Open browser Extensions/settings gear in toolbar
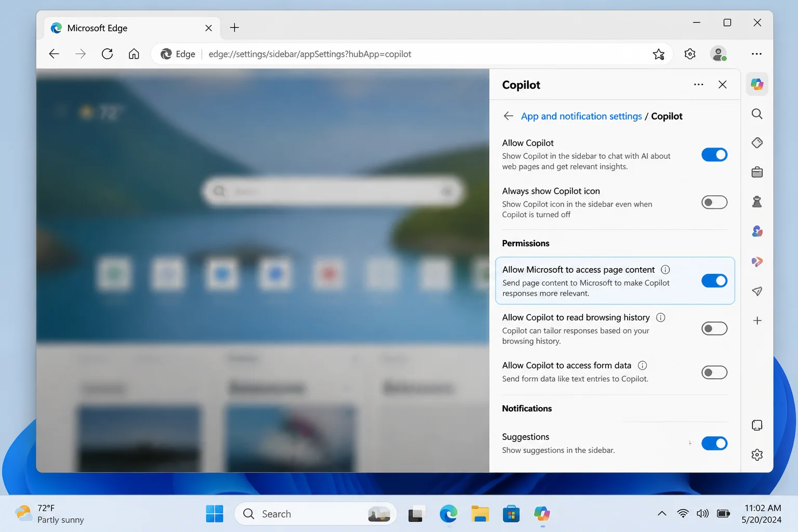The height and width of the screenshot is (532, 798). (x=690, y=54)
